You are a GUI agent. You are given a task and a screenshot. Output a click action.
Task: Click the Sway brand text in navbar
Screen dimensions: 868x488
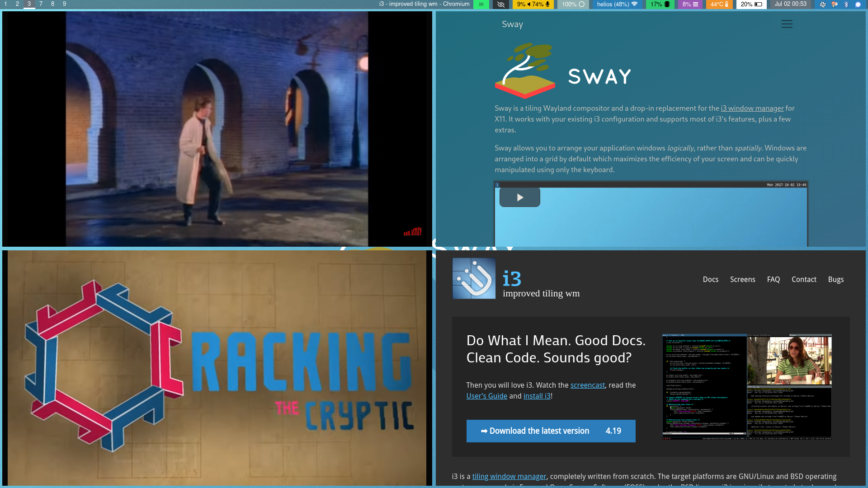[x=512, y=24]
